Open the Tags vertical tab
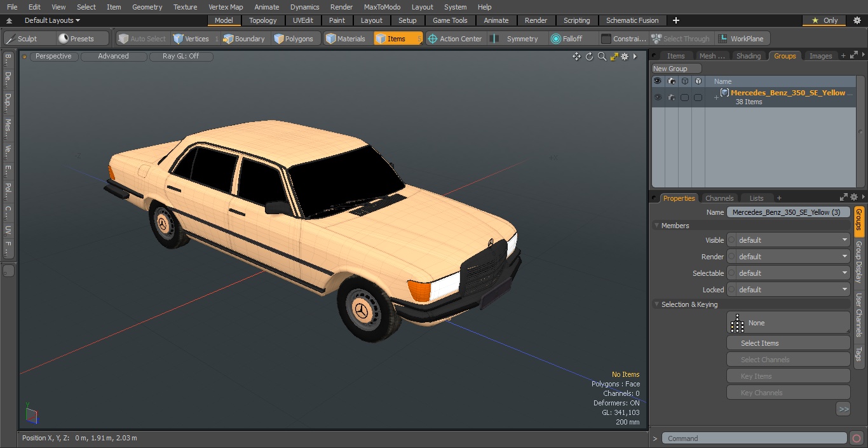This screenshot has height=448, width=868. pyautogui.click(x=858, y=355)
